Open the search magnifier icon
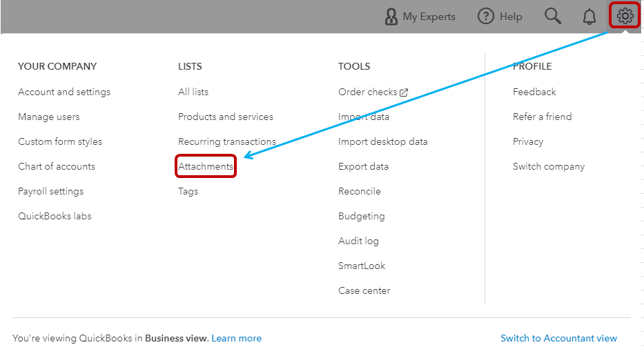The image size is (644, 347). click(x=553, y=17)
